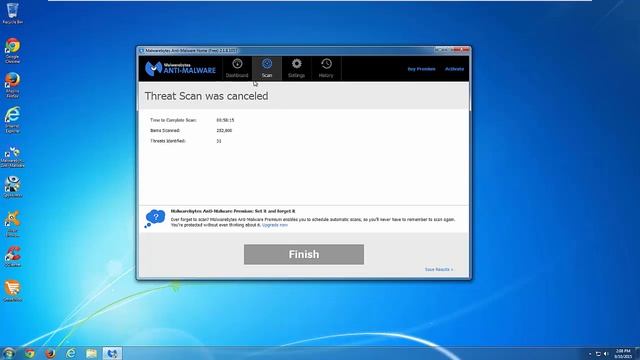Click the volume icon in system tray
Screen dimensions: 640x360
[606, 354]
